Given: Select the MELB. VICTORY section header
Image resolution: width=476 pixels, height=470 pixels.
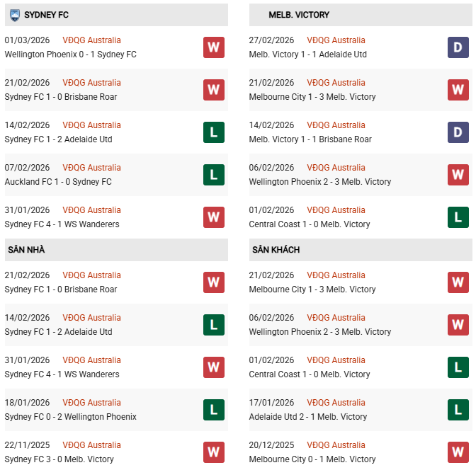Looking at the screenshot, I should 299,15.
